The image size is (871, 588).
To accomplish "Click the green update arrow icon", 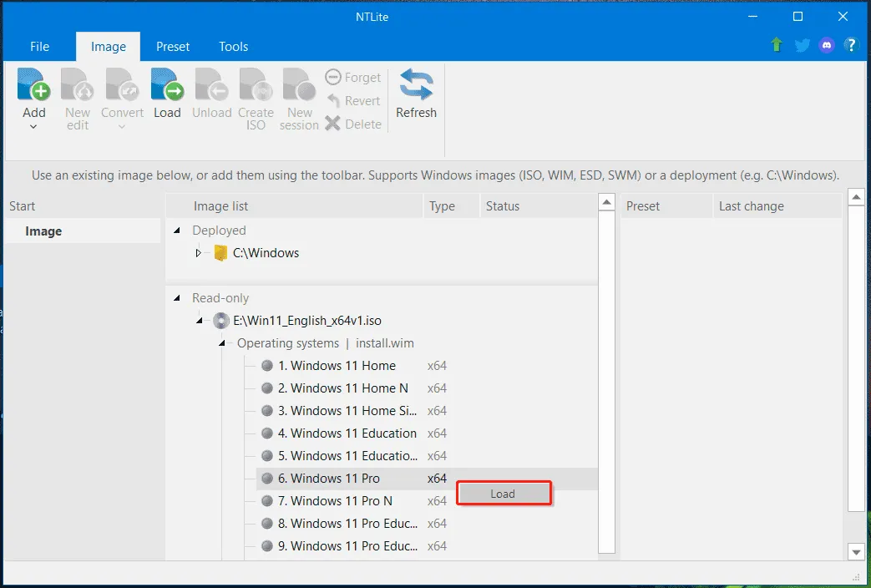I will point(777,45).
